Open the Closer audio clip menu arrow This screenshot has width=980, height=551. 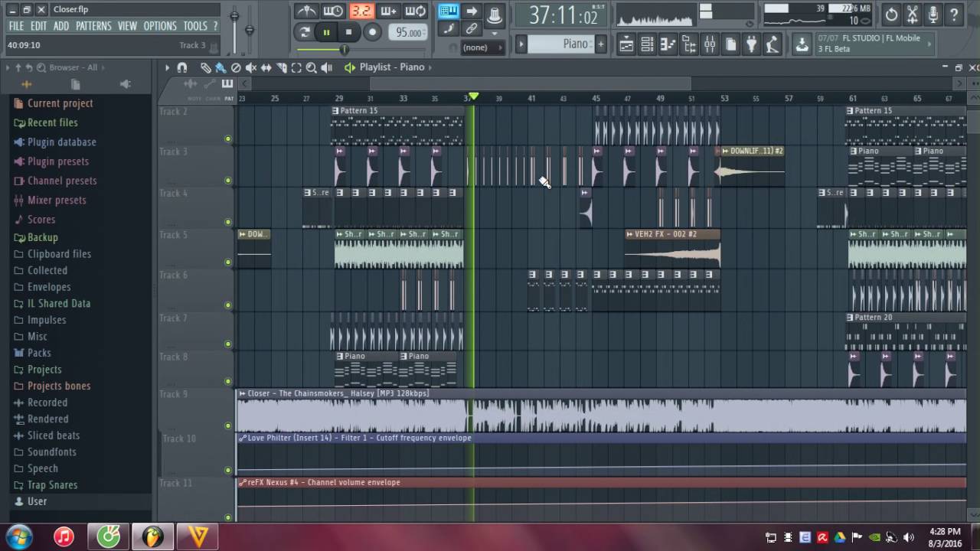coord(243,393)
